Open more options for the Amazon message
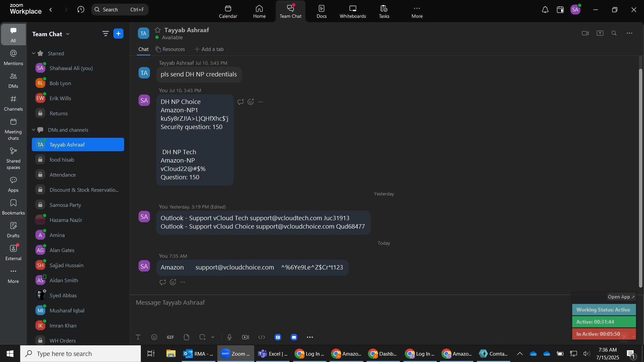This screenshot has width=644, height=362. (183, 282)
